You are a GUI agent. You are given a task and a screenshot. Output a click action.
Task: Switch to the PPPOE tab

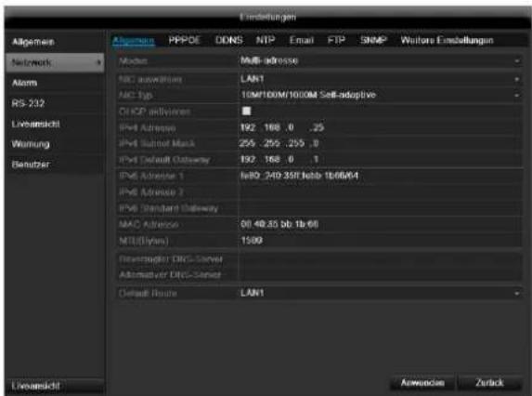pos(184,40)
